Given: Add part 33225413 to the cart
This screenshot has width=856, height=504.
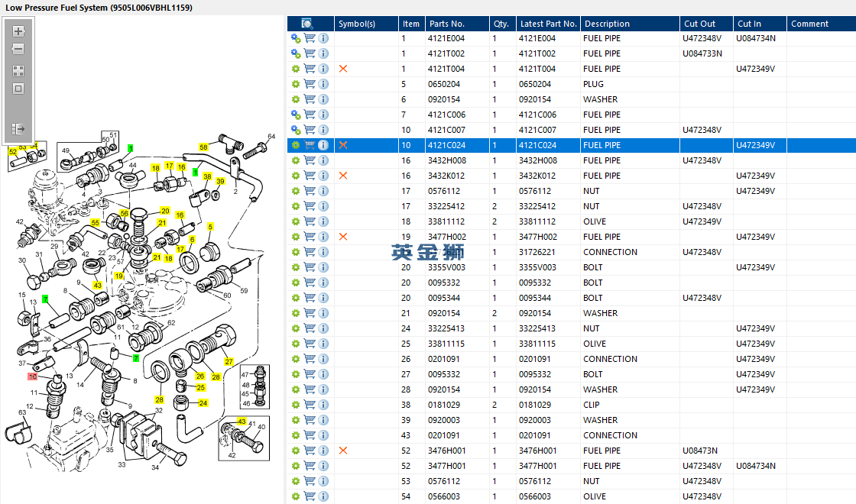Looking at the screenshot, I should [x=310, y=328].
